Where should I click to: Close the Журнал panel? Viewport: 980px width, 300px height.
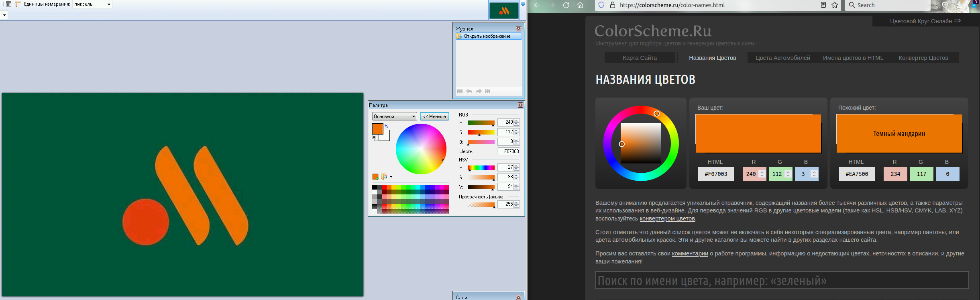[x=519, y=29]
